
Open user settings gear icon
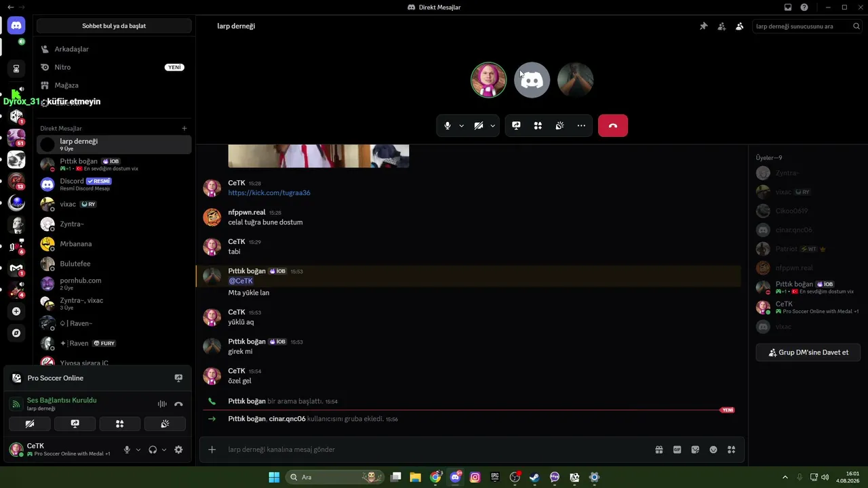pyautogui.click(x=178, y=449)
